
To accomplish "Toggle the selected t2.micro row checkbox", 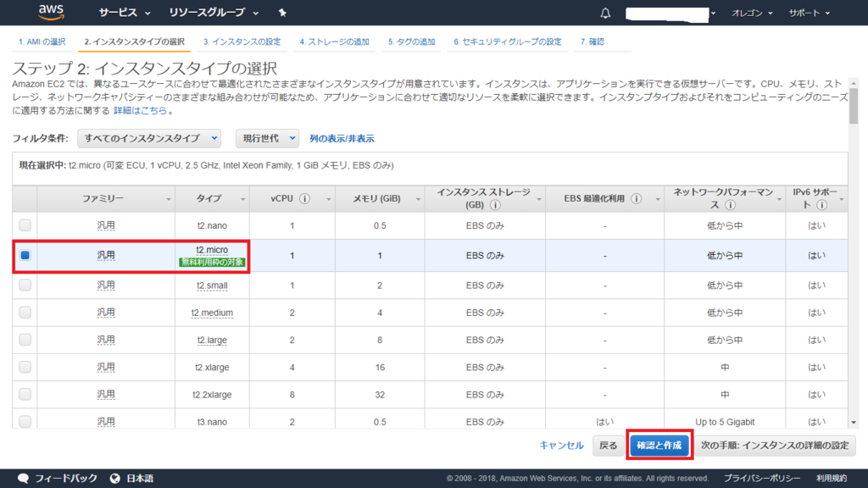I will pyautogui.click(x=25, y=255).
